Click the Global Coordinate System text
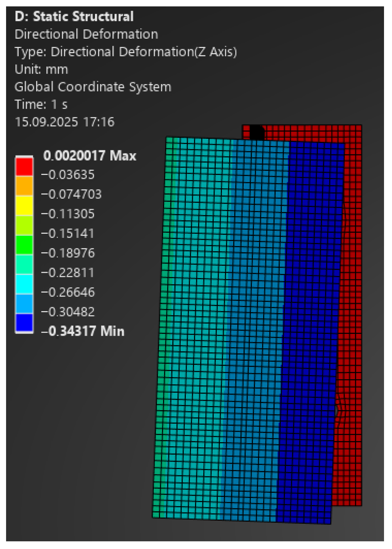This screenshot has height=549, width=392. pos(93,87)
